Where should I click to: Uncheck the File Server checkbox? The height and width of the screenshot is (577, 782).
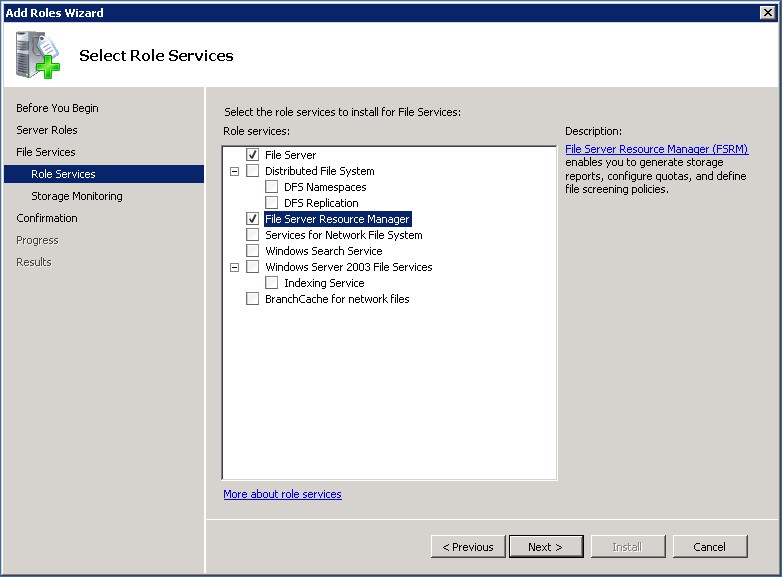253,155
